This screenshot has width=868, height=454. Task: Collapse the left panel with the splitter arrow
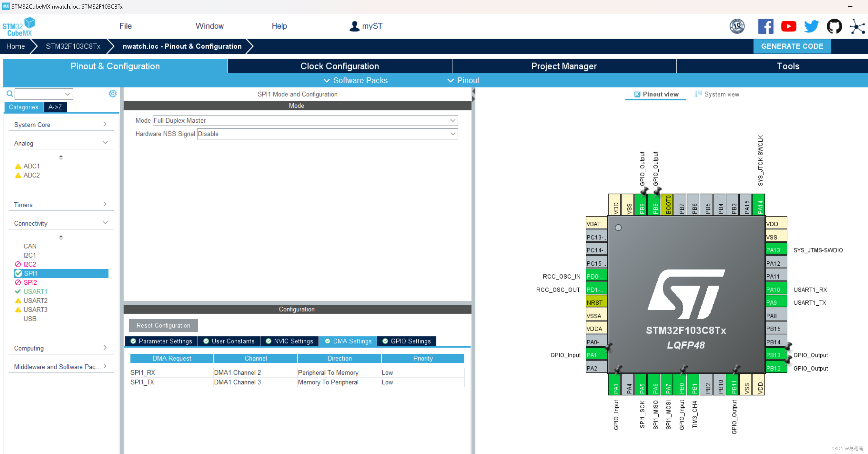(x=474, y=91)
